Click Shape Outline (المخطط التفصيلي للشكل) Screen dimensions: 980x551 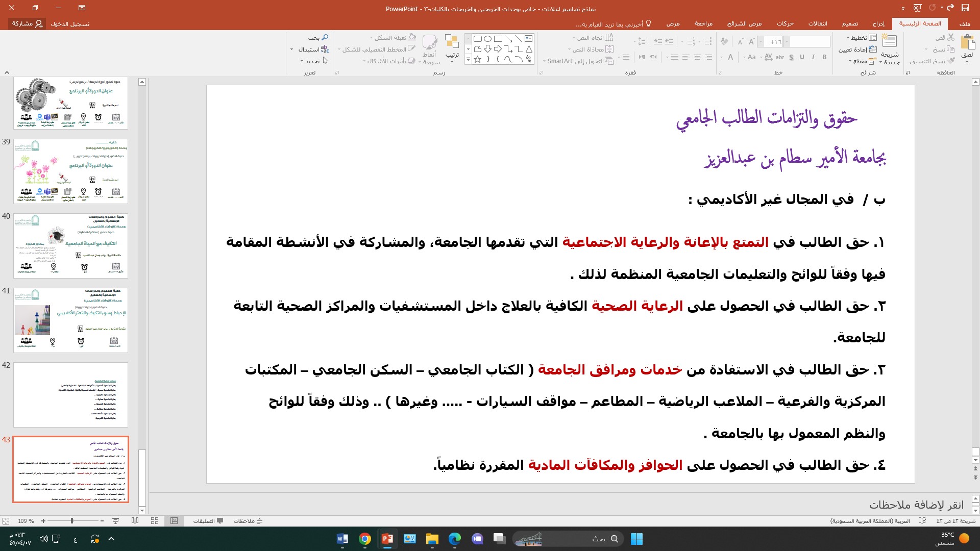pyautogui.click(x=377, y=49)
